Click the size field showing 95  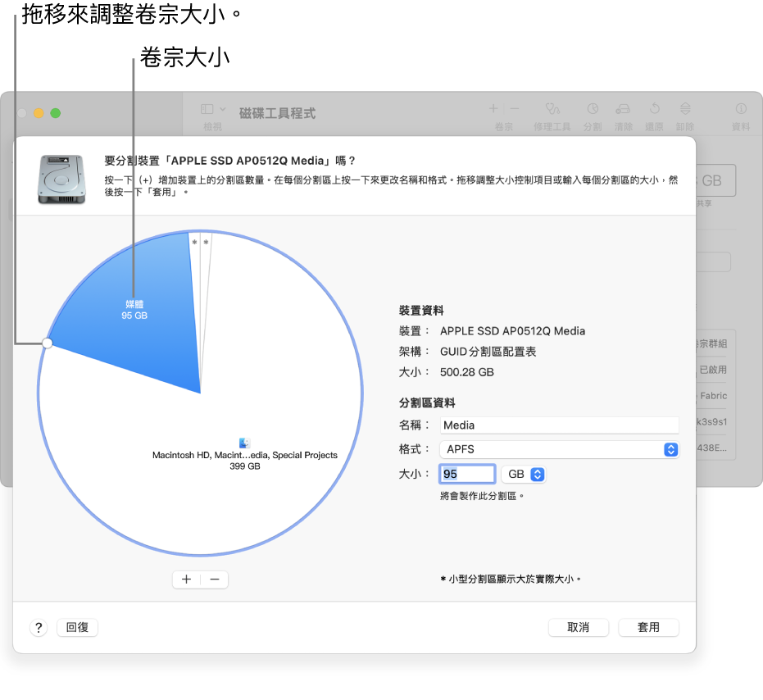coord(467,474)
